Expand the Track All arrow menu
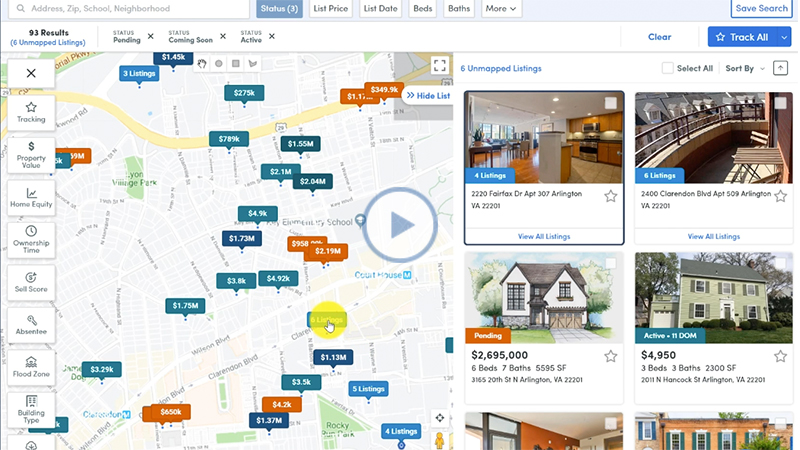 pos(784,37)
